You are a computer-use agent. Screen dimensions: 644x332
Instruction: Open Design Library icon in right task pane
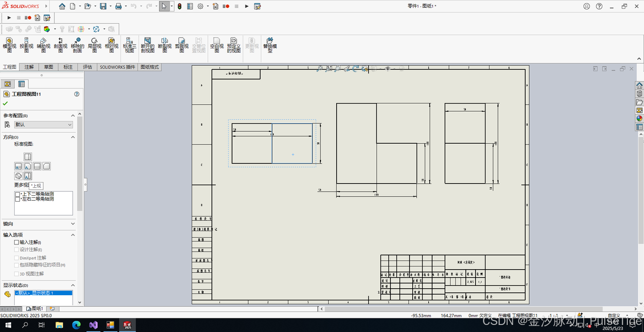639,94
